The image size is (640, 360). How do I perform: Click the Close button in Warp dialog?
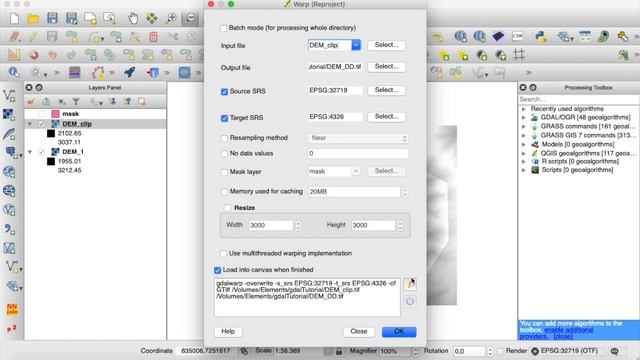(x=358, y=331)
